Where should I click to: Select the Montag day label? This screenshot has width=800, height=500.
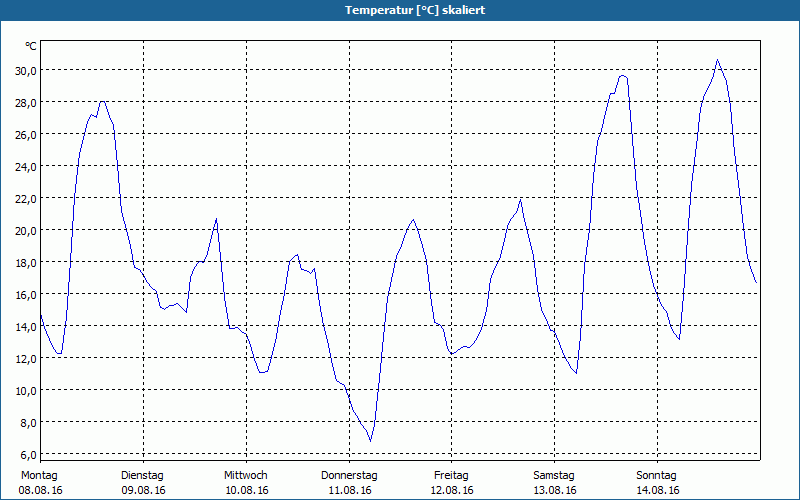tap(39, 476)
